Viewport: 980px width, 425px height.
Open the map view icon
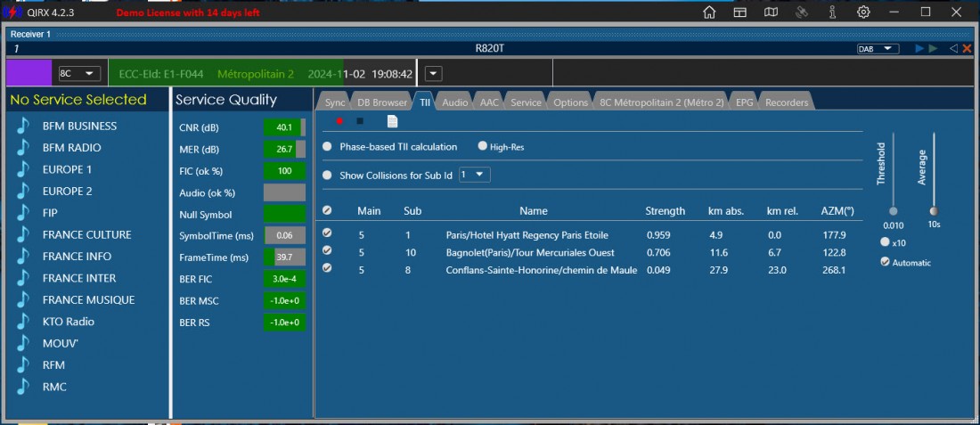pos(772,12)
